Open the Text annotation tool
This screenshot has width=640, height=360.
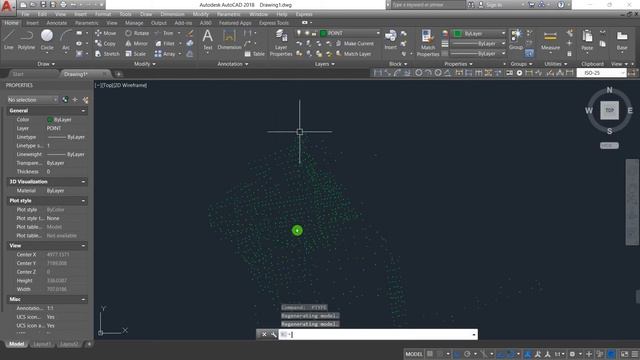(x=207, y=40)
